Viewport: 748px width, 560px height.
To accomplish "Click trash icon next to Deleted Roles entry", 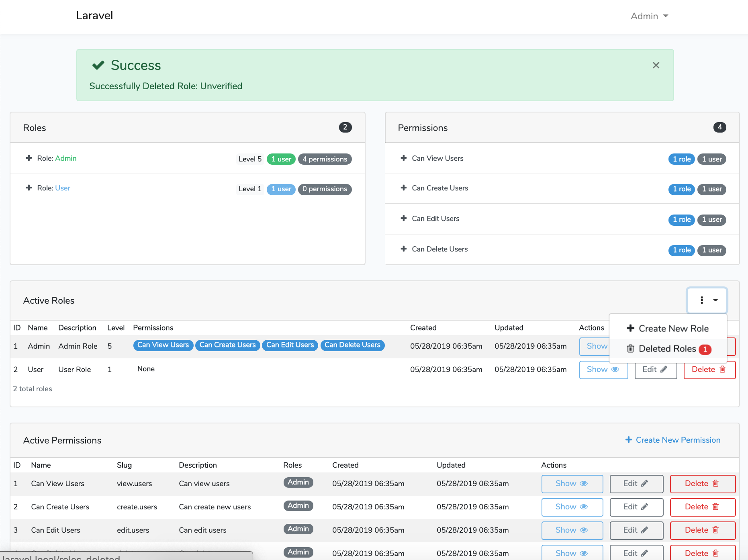I will 630,348.
